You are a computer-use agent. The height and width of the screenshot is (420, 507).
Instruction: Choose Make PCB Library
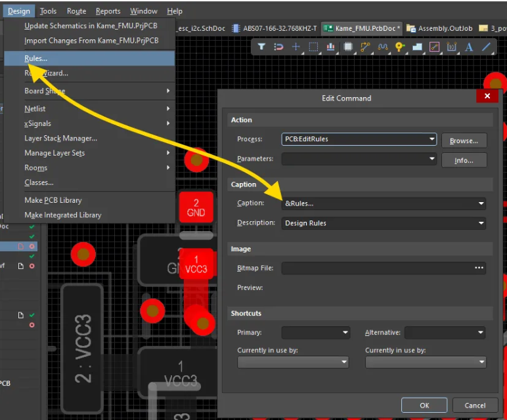coord(89,200)
